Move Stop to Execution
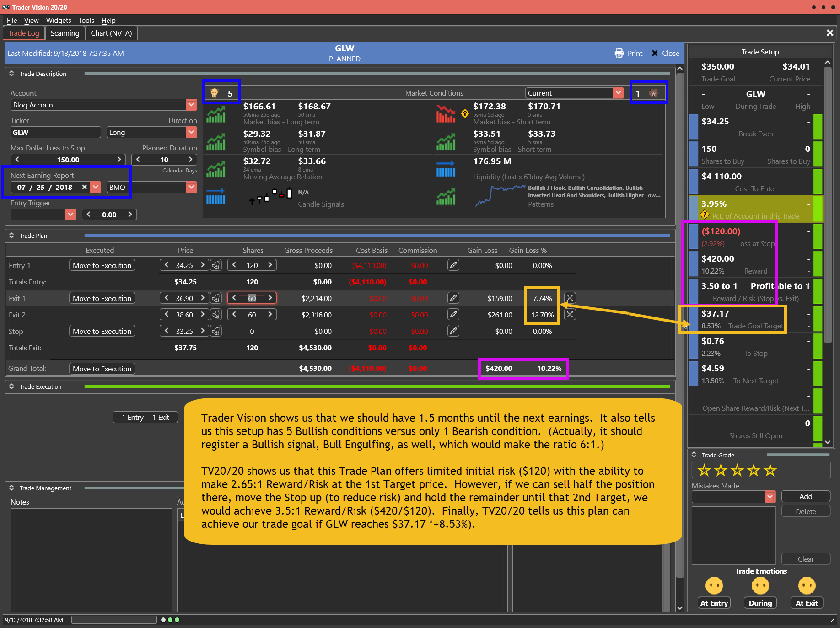 point(102,331)
